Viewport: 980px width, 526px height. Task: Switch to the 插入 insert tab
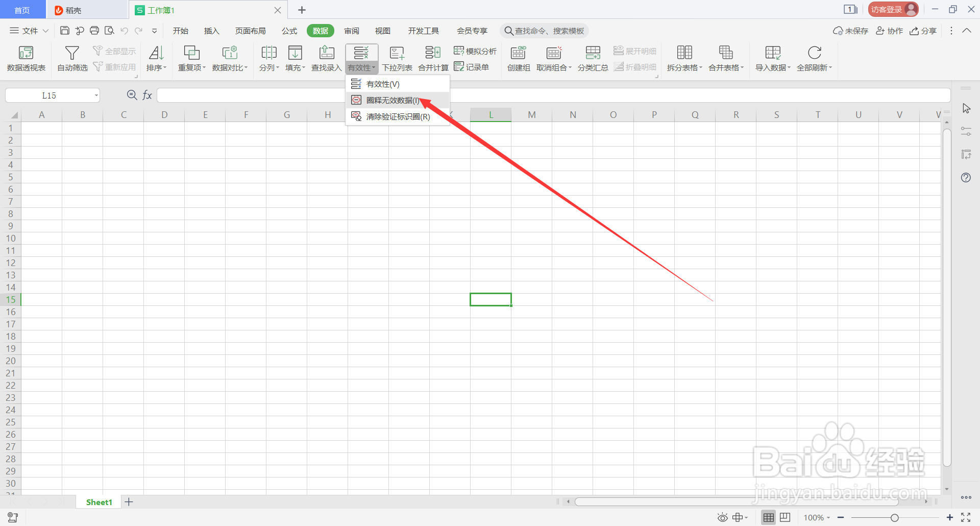211,31
